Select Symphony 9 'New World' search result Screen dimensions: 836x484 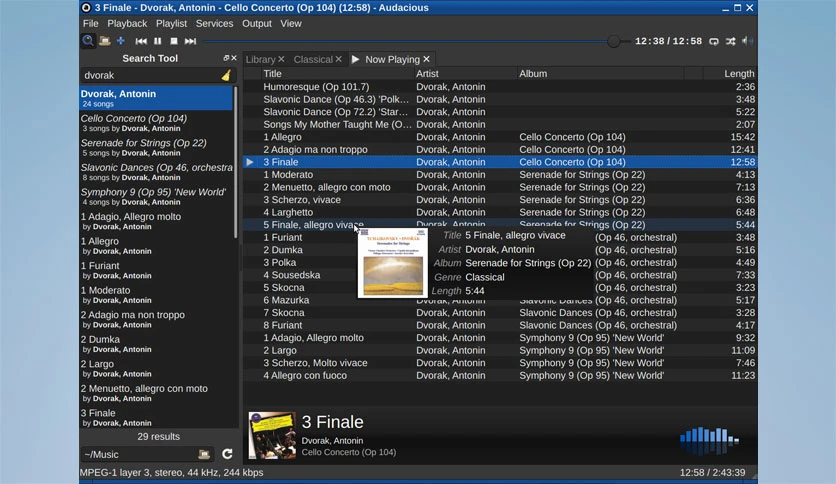156,196
